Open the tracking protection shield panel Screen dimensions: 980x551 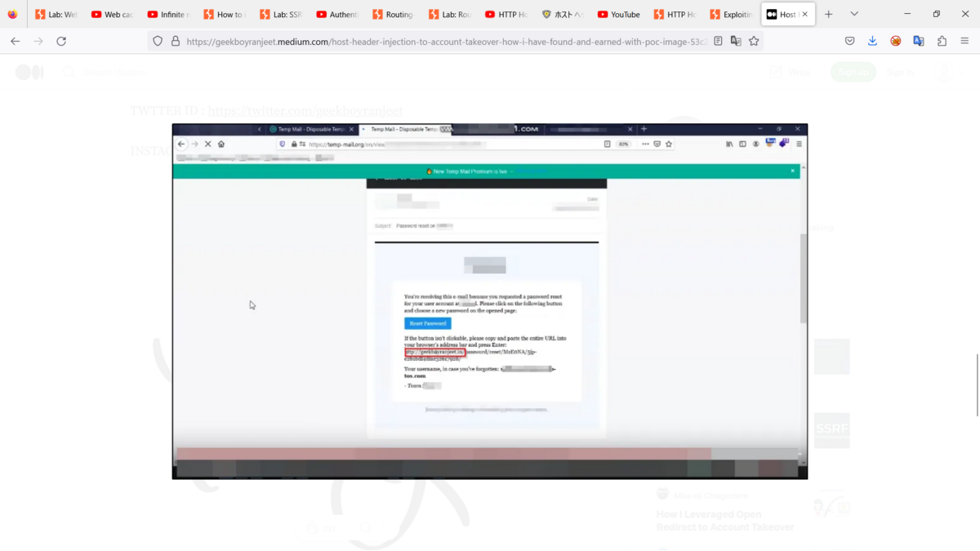pyautogui.click(x=158, y=41)
